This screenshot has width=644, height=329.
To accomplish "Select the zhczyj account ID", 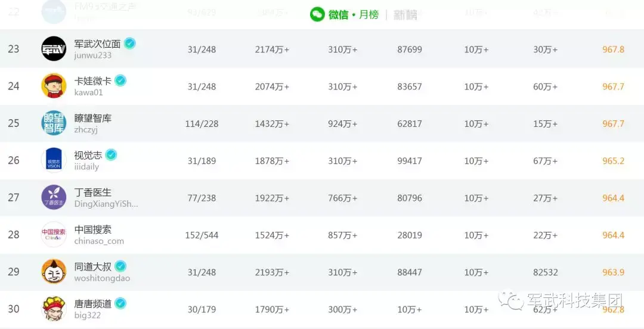I will (x=86, y=130).
